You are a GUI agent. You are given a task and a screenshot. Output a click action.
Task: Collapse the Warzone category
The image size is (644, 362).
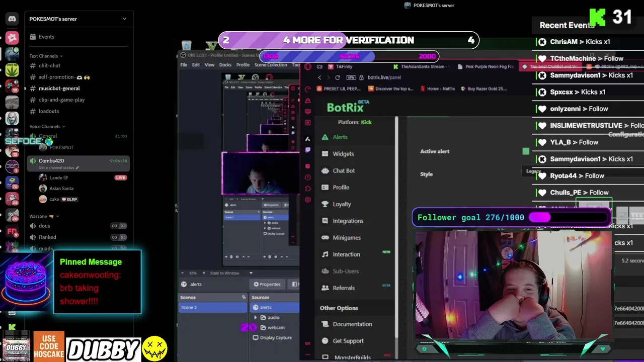coord(44,216)
